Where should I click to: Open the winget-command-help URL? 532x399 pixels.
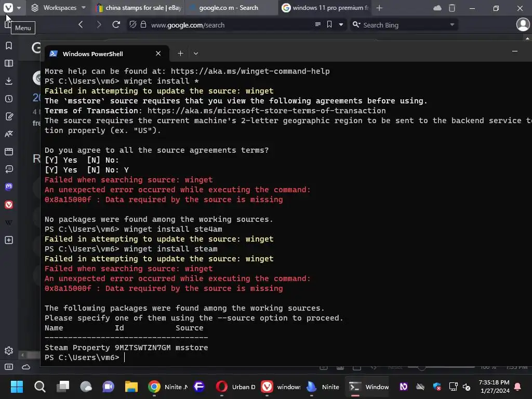(x=250, y=71)
